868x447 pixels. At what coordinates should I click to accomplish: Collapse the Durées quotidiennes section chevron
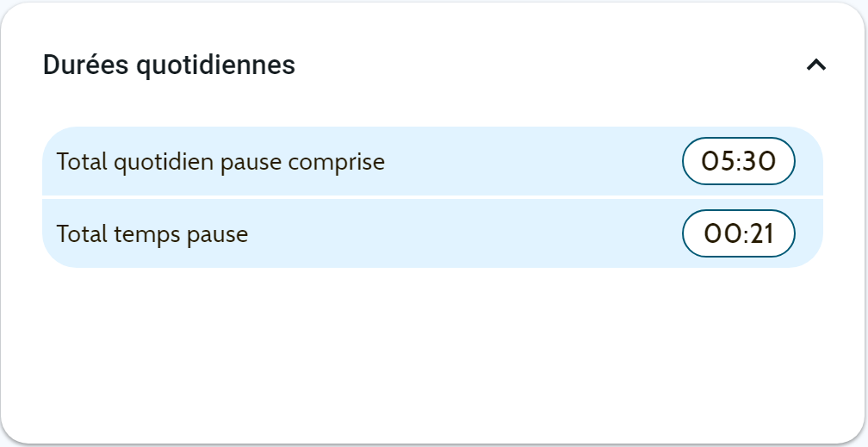[816, 65]
